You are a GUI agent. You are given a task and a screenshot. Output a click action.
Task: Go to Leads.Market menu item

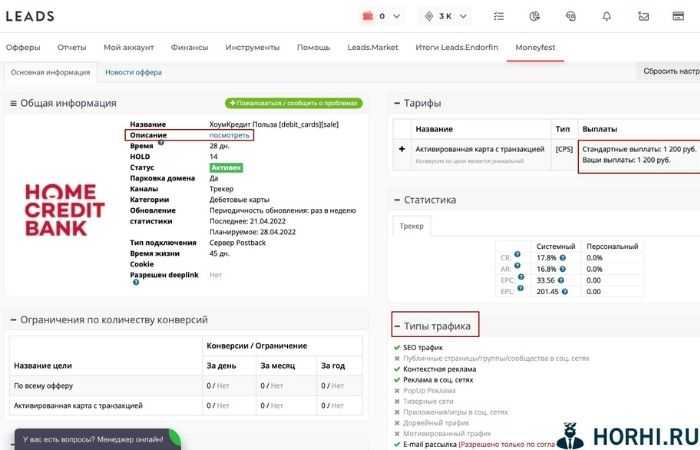click(x=373, y=47)
